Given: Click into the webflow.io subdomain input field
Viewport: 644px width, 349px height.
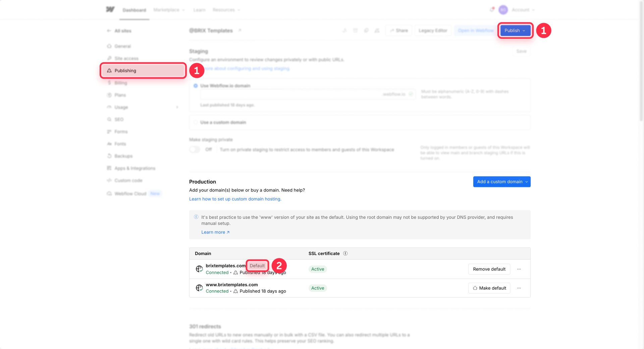Looking at the screenshot, I should click(308, 94).
